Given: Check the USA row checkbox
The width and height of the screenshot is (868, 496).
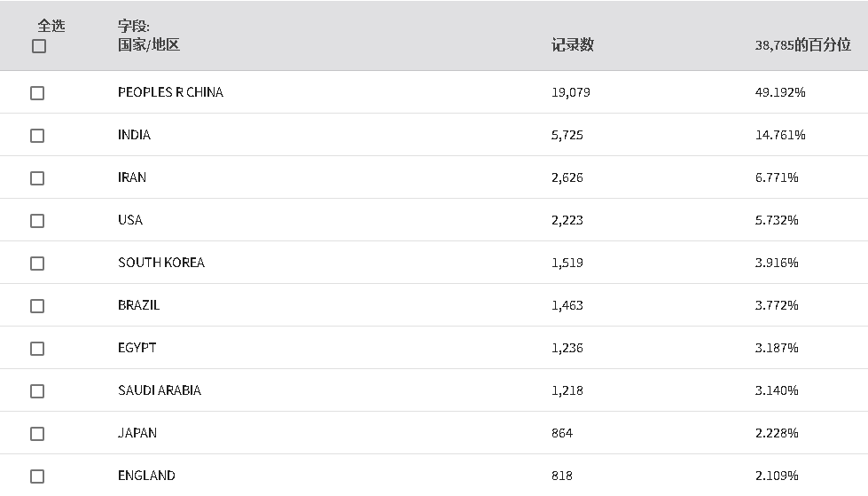Looking at the screenshot, I should click(x=37, y=221).
